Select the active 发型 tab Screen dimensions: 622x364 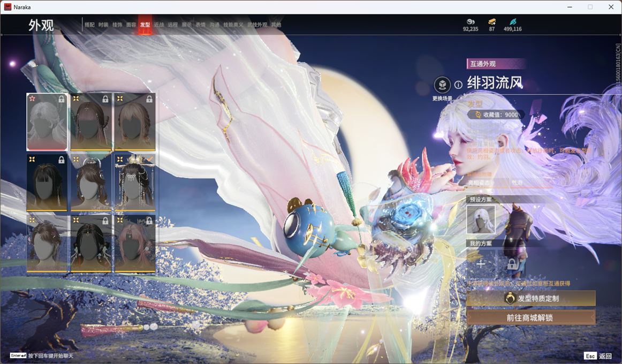coord(145,25)
